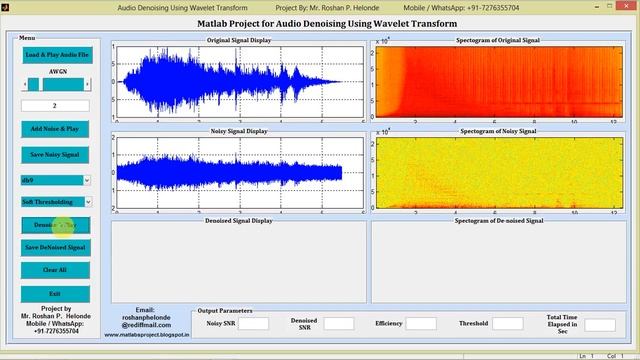Click the Total Time Elapsed output field
Screen dimensions: 640x360
(600, 325)
